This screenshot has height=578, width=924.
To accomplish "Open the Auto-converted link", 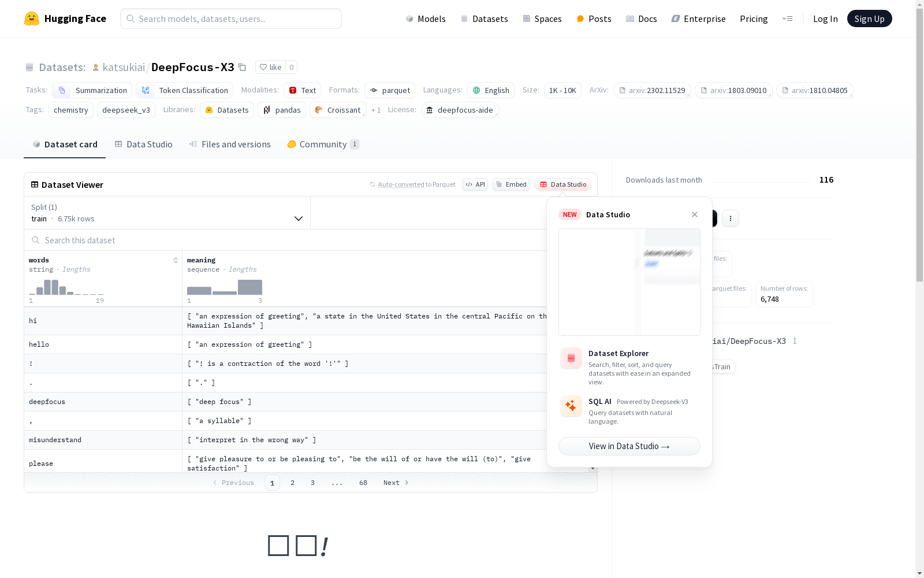I will pyautogui.click(x=401, y=184).
